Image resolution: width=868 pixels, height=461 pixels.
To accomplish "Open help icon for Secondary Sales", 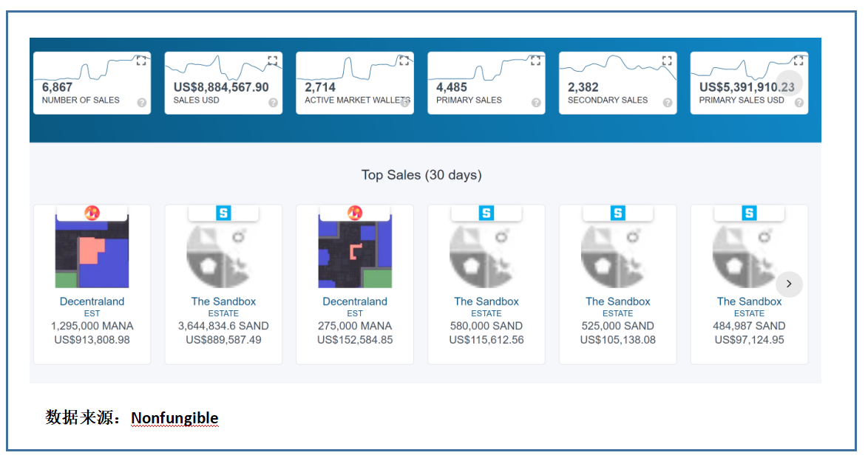I will [x=668, y=103].
